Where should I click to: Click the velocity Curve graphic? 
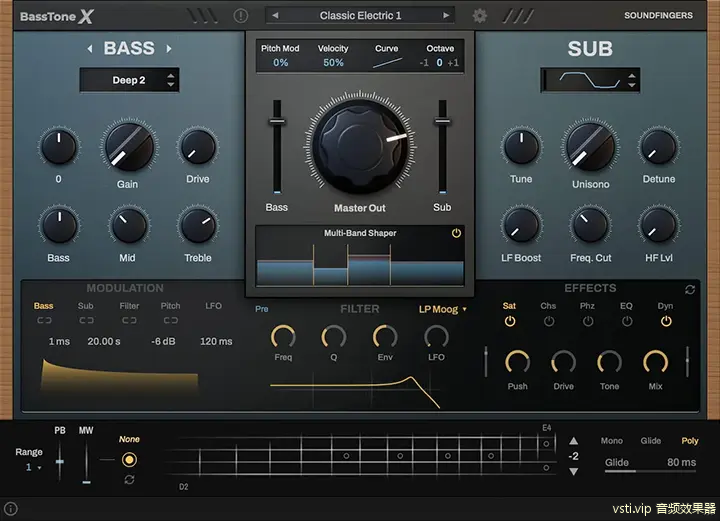click(387, 62)
